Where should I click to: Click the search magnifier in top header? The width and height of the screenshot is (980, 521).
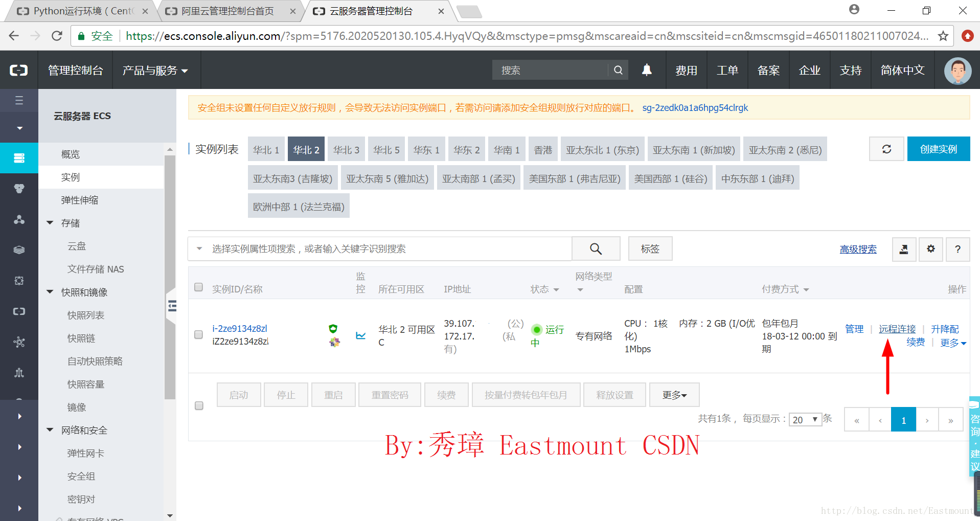pos(618,70)
